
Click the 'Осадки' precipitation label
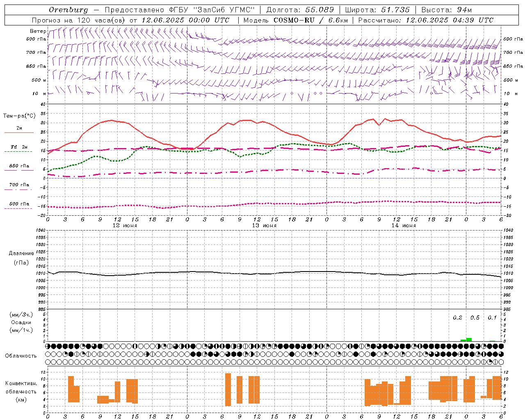(21, 322)
